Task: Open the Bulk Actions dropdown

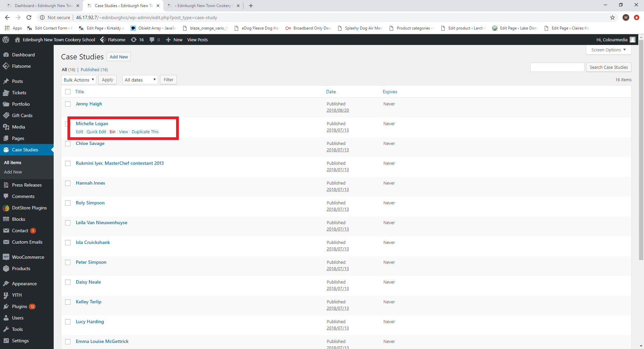Action: point(79,80)
